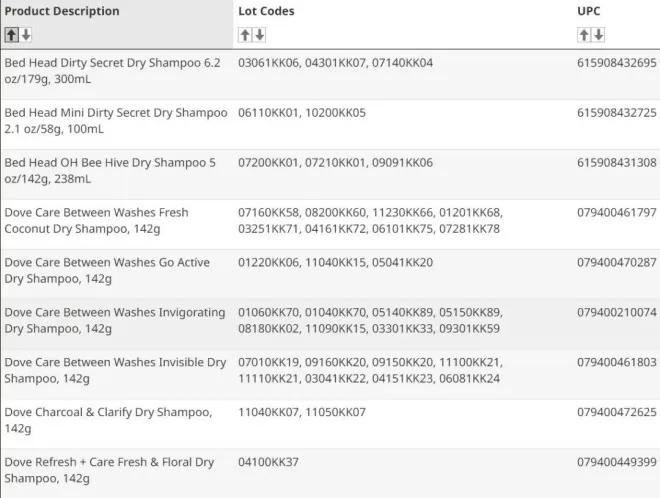
Task: Select Dove Invisible Dry Shampoo row
Action: pos(330,374)
